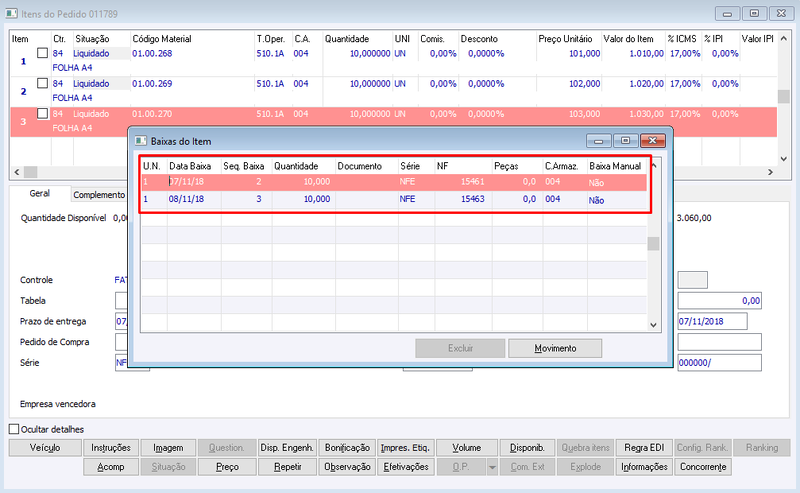Viewport: 800px width, 493px height.
Task: Toggle Ocultar detalhes checkbox
Action: tap(14, 429)
